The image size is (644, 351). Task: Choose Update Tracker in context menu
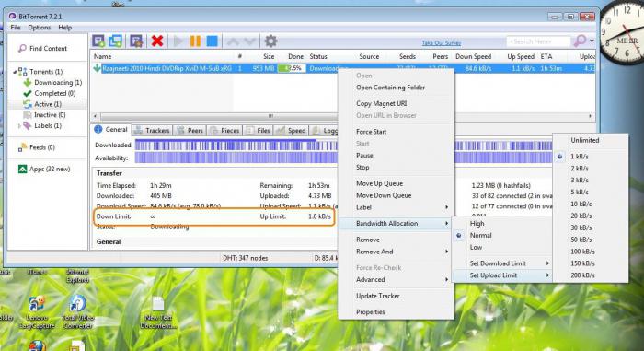378,296
